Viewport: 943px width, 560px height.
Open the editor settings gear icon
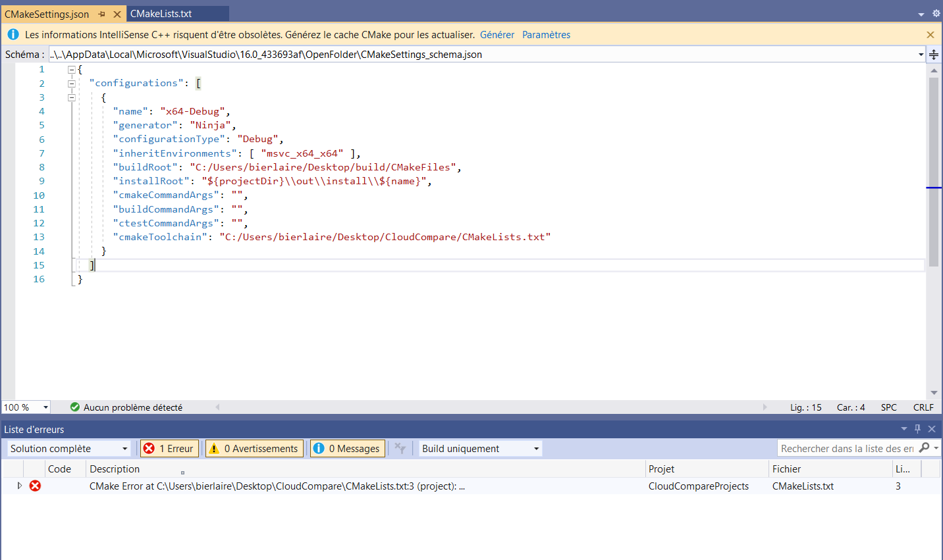tap(936, 14)
